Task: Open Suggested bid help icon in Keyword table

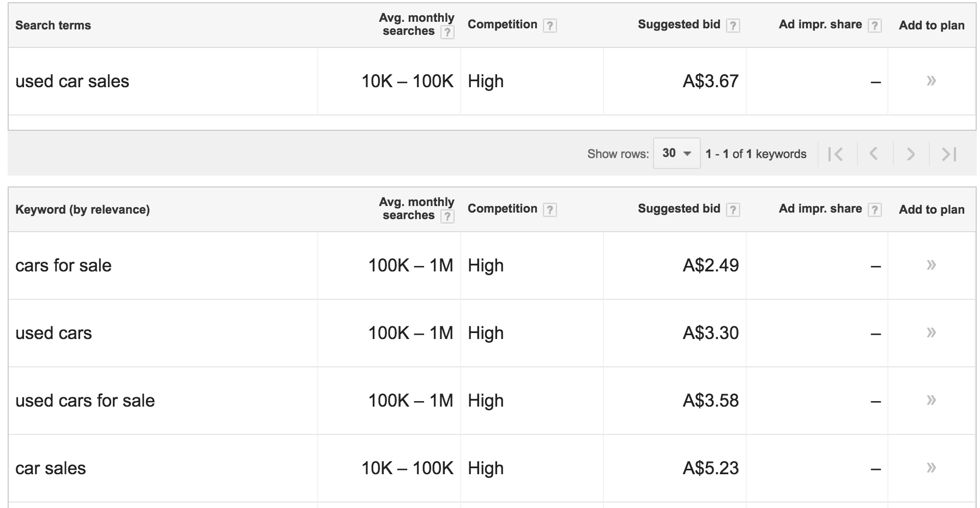Action: (x=733, y=210)
